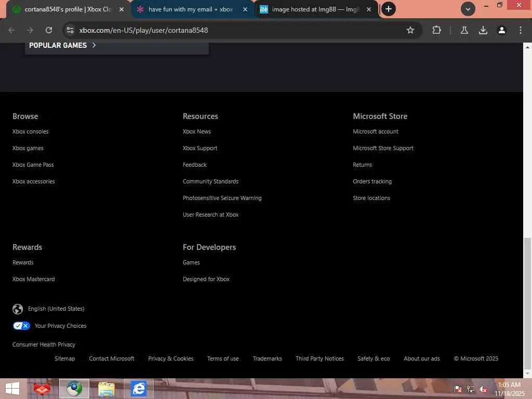The height and width of the screenshot is (399, 532).
Task: Open Orders tracking link
Action: (x=372, y=181)
